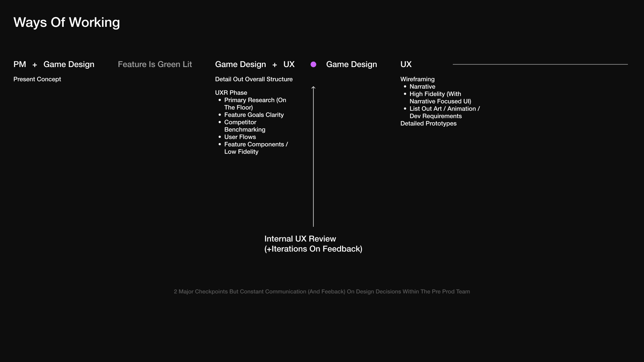
Task: Click the Detailed Prototypes text
Action: coord(428,123)
